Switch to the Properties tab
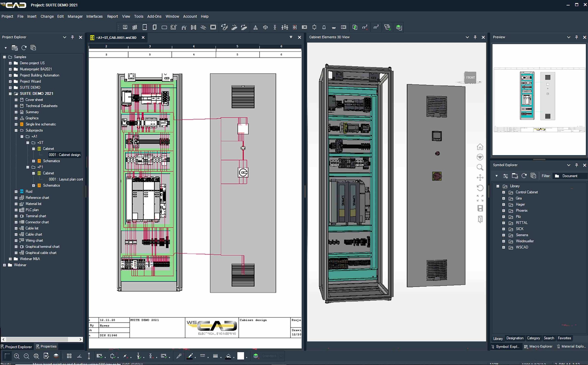The image size is (588, 365). click(x=46, y=346)
